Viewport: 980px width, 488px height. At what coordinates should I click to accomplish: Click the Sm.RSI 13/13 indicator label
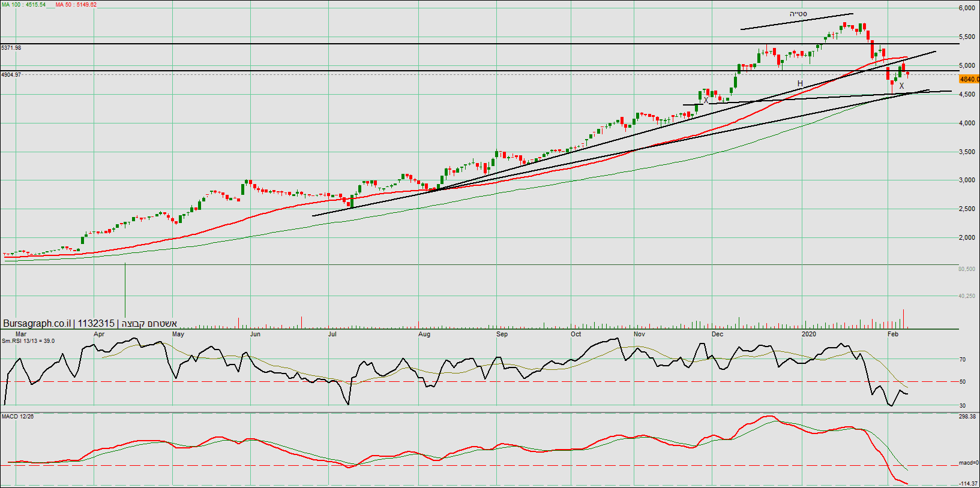click(x=28, y=341)
